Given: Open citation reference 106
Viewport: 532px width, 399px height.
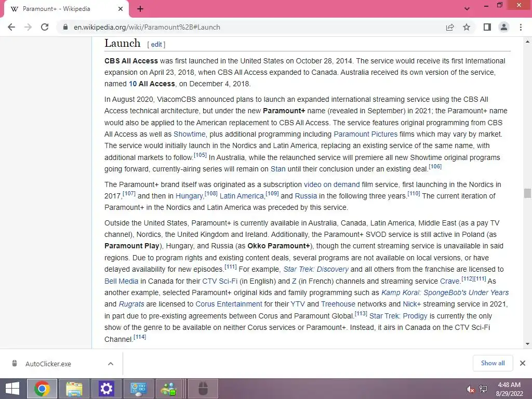Looking at the screenshot, I should point(435,167).
